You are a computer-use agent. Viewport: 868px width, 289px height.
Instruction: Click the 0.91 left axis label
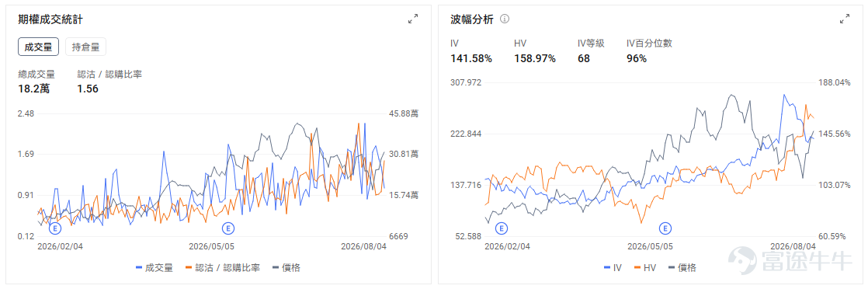coord(26,195)
